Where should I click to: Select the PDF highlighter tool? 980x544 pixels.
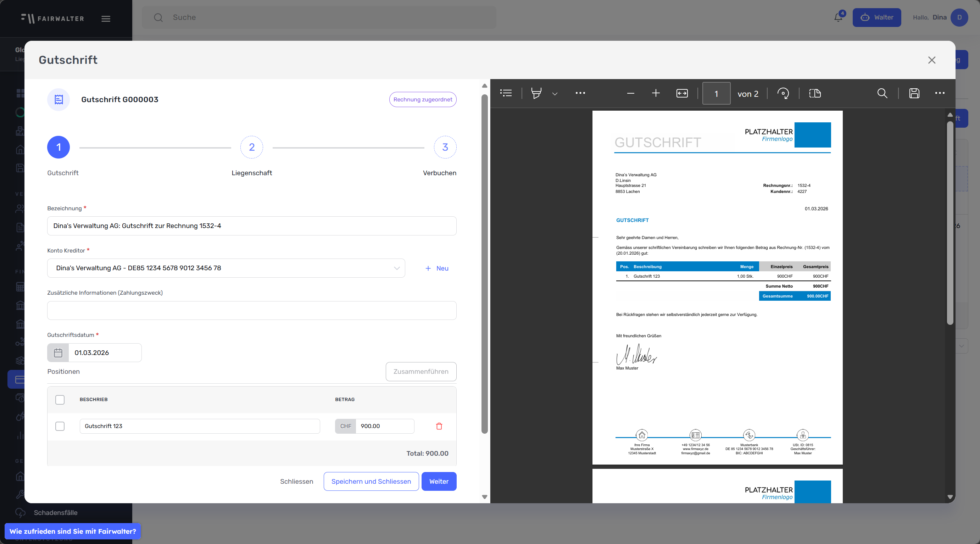[x=536, y=93]
